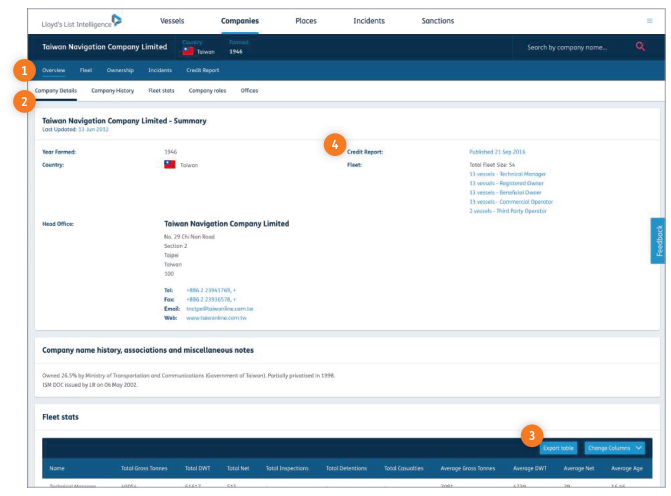The image size is (671, 496).
Task: Open Sanctions in top navigation
Action: click(x=437, y=21)
